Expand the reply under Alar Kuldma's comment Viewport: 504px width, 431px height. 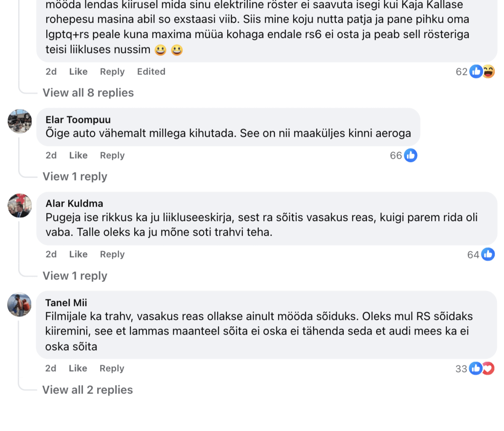pos(74,276)
